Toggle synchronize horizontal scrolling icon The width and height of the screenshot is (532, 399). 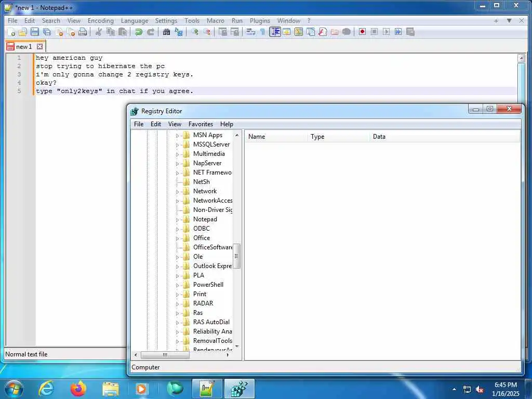[x=234, y=32]
